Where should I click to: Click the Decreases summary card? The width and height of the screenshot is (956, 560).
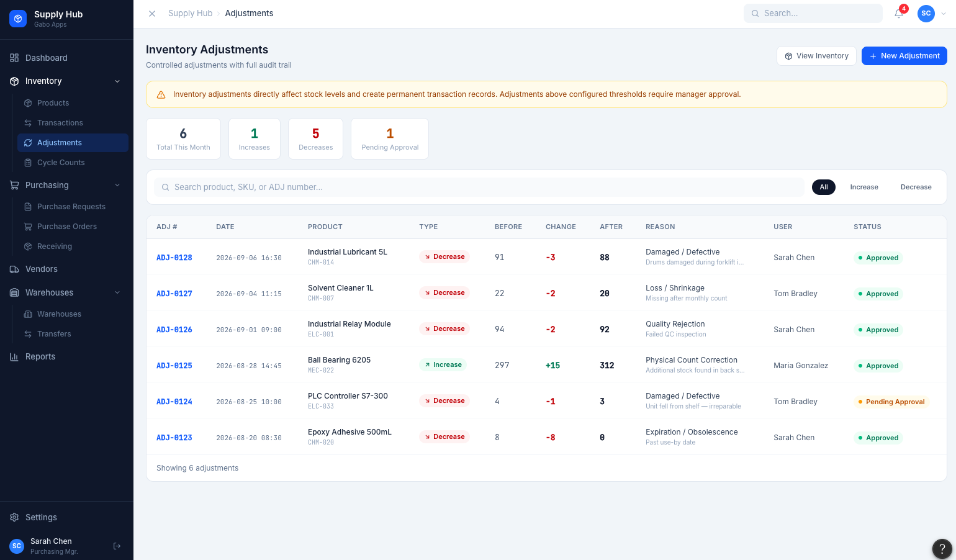(315, 138)
